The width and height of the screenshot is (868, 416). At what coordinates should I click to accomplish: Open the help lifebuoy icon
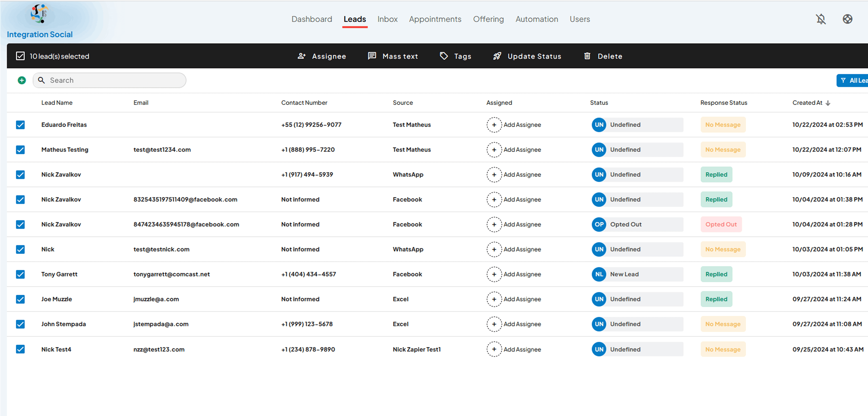click(847, 19)
